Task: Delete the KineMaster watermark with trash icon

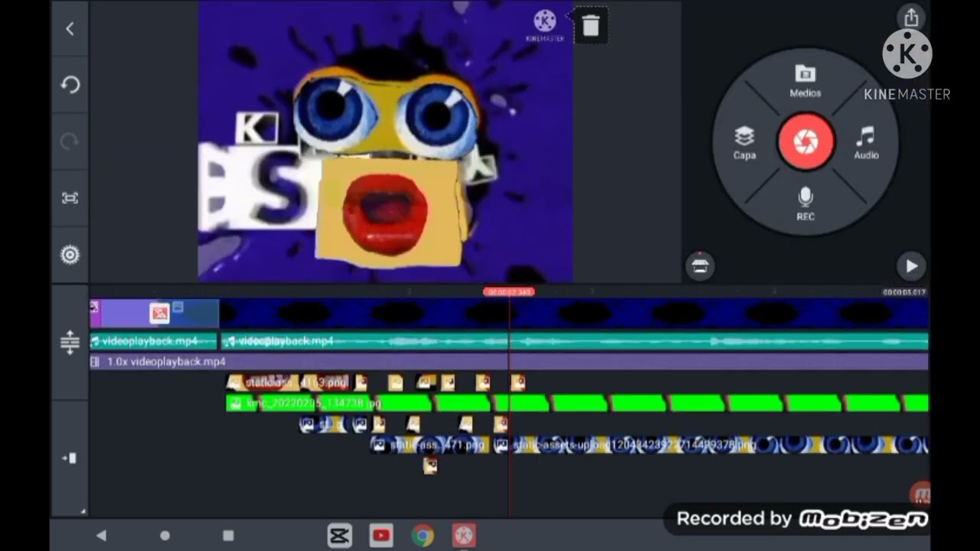Action: 590,26
